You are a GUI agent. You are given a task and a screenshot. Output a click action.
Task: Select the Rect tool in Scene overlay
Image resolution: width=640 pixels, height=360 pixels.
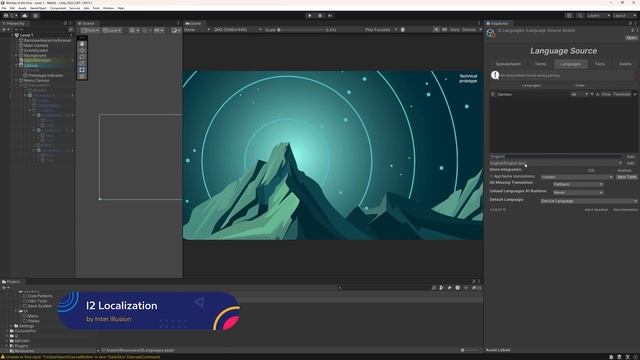click(x=82, y=70)
